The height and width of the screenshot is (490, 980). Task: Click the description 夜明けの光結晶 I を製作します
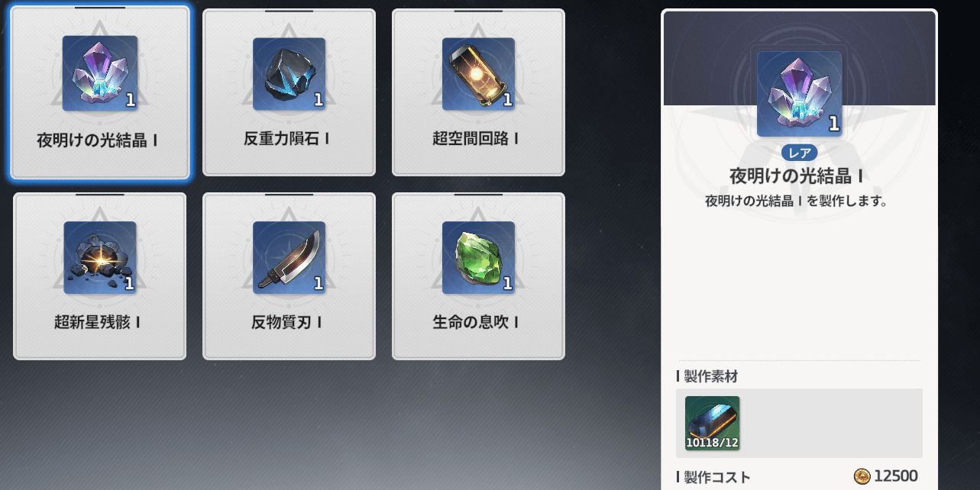click(x=796, y=202)
